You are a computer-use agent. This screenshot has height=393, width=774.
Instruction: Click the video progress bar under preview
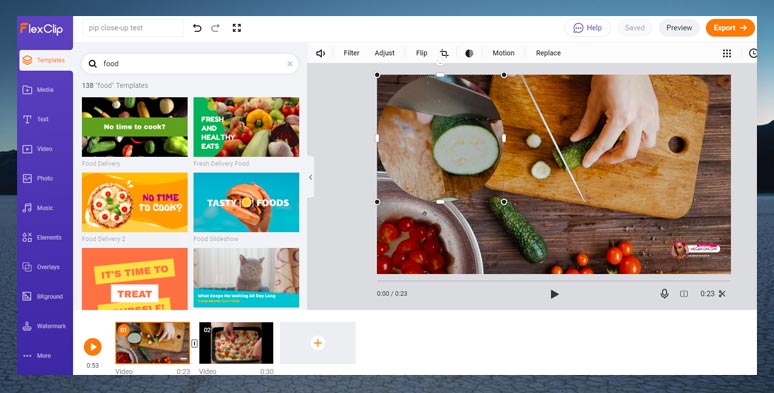554,280
